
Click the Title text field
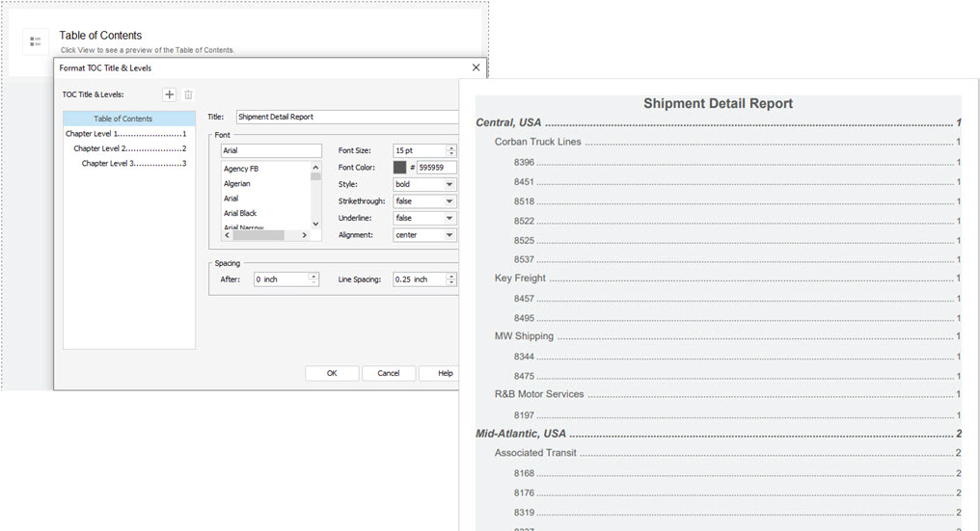(x=347, y=117)
